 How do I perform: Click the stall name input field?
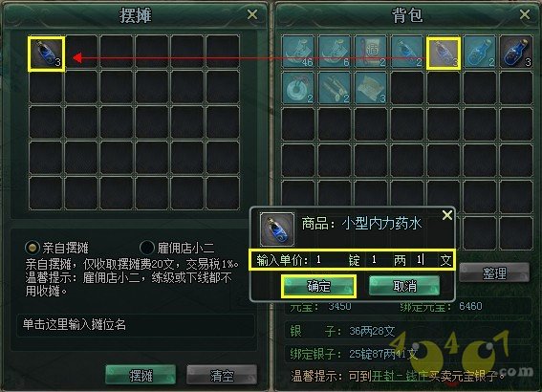click(x=136, y=324)
